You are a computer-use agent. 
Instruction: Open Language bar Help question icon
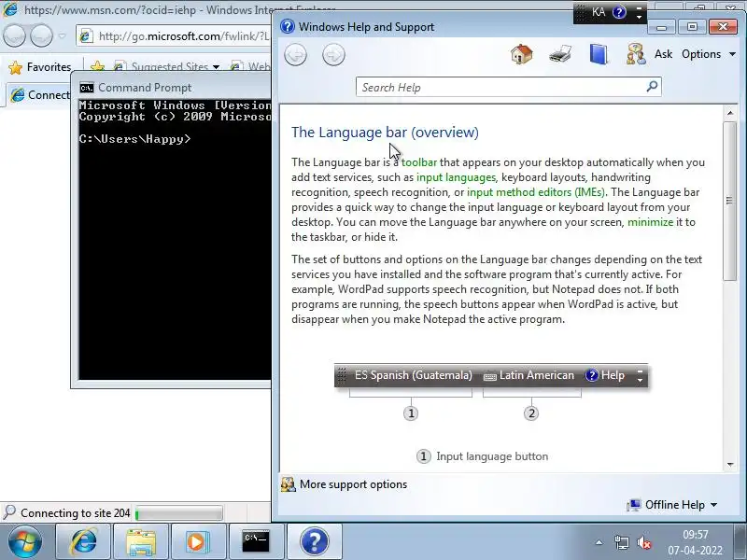619,12
